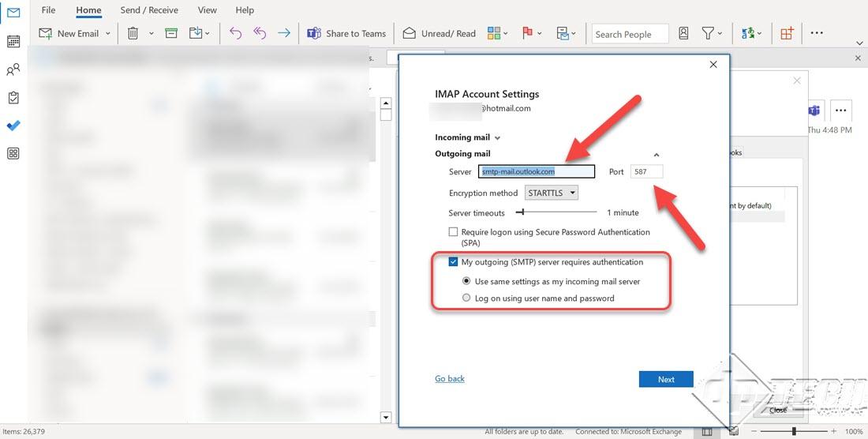The image size is (868, 439).
Task: Click the Forward arrow icon
Action: (284, 33)
